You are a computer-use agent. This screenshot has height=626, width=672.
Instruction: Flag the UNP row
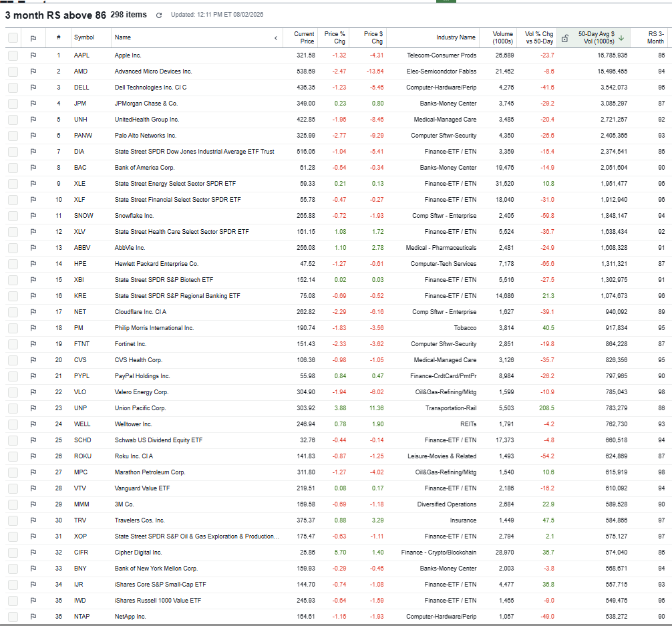[x=33, y=408]
